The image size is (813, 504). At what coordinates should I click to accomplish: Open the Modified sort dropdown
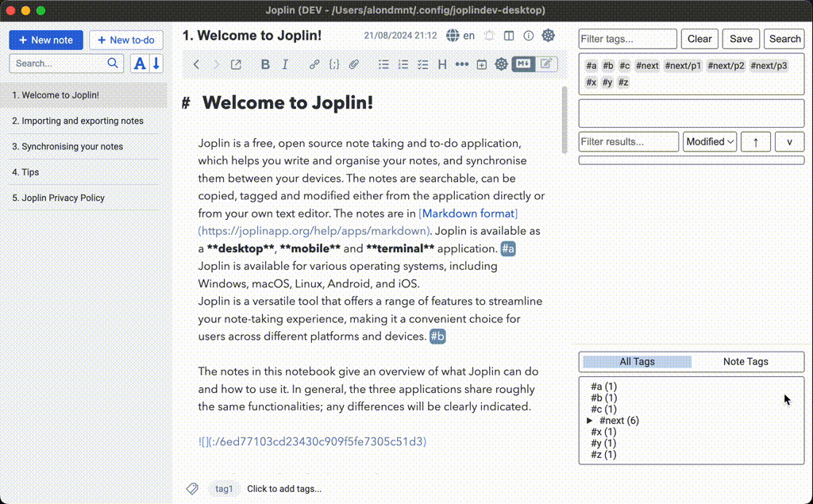[709, 141]
